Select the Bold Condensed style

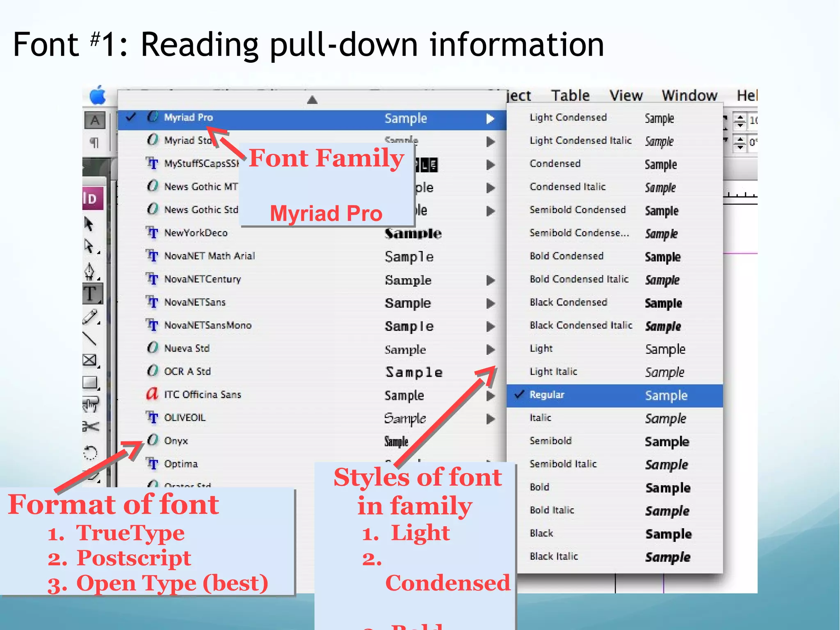(x=614, y=257)
